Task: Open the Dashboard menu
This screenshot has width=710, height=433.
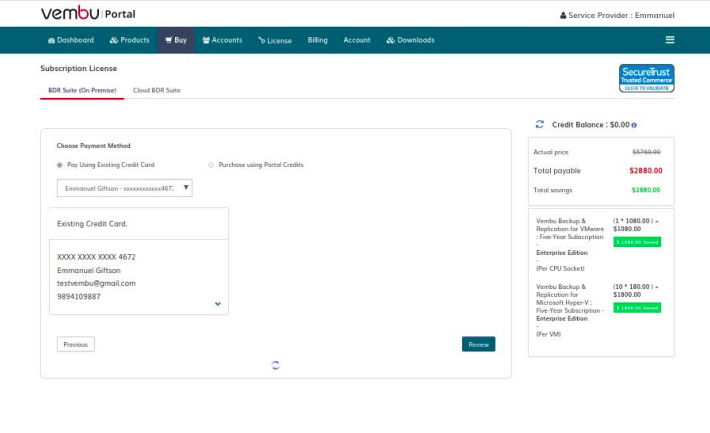Action: point(71,40)
